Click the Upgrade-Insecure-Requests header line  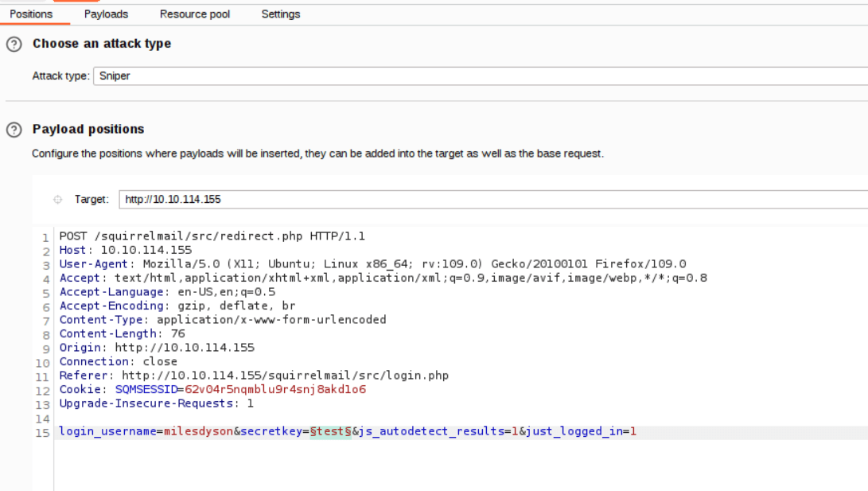[157, 403]
